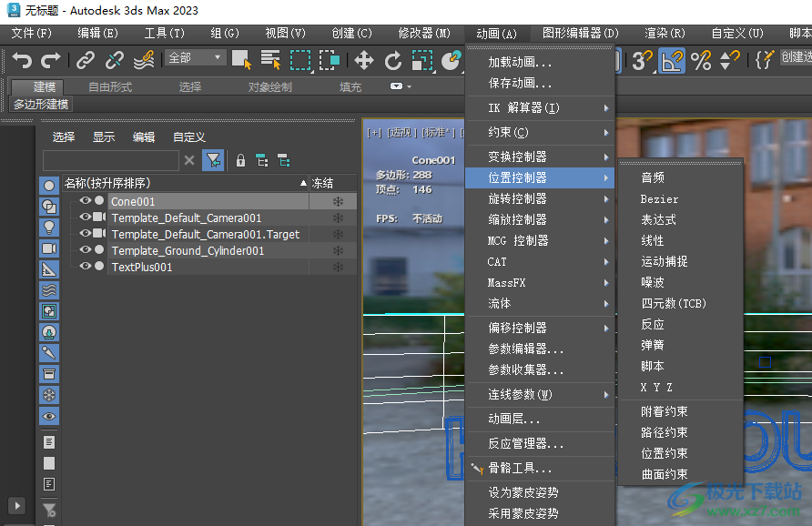Select the Link objects tool

(x=86, y=61)
